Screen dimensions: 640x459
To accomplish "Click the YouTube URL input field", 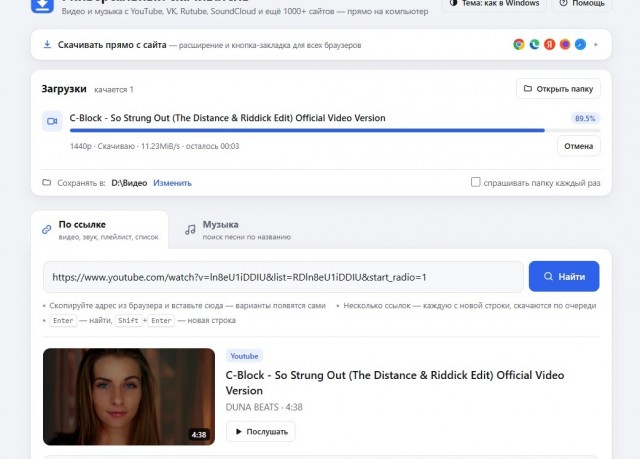I will click(283, 277).
